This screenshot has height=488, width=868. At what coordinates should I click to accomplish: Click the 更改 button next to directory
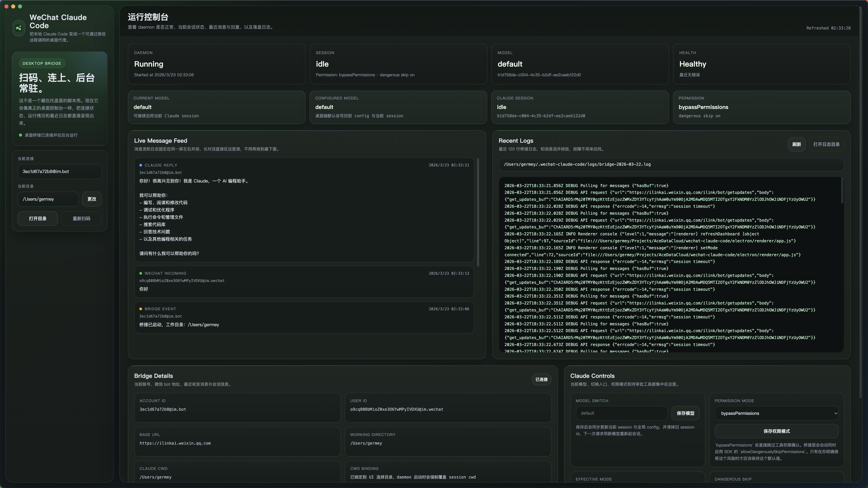pyautogui.click(x=92, y=199)
